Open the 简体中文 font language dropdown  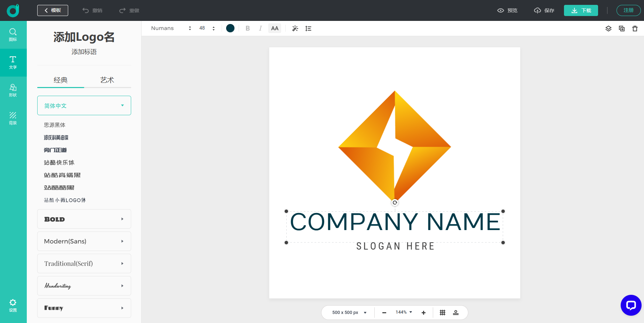point(84,105)
